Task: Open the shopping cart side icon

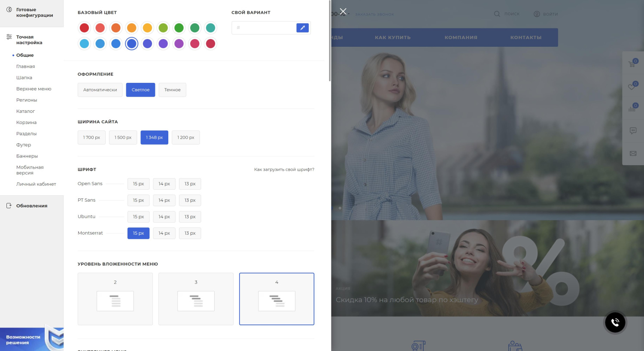Action: (633, 64)
